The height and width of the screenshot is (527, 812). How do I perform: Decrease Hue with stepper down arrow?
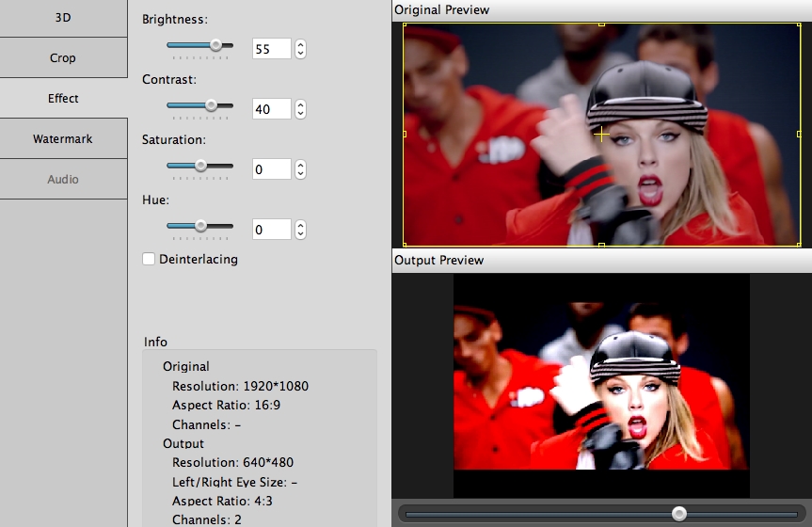click(300, 233)
